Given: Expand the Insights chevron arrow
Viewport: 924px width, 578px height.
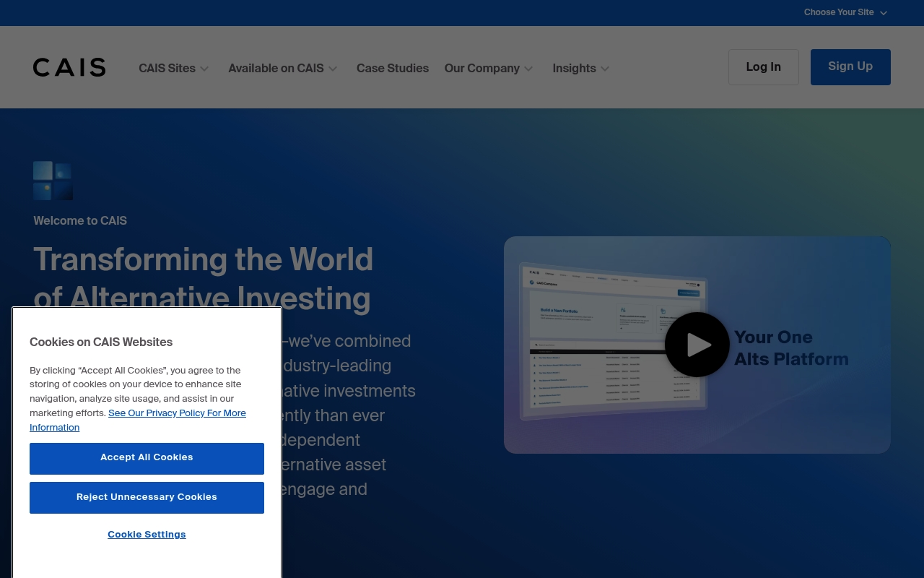Looking at the screenshot, I should [605, 69].
